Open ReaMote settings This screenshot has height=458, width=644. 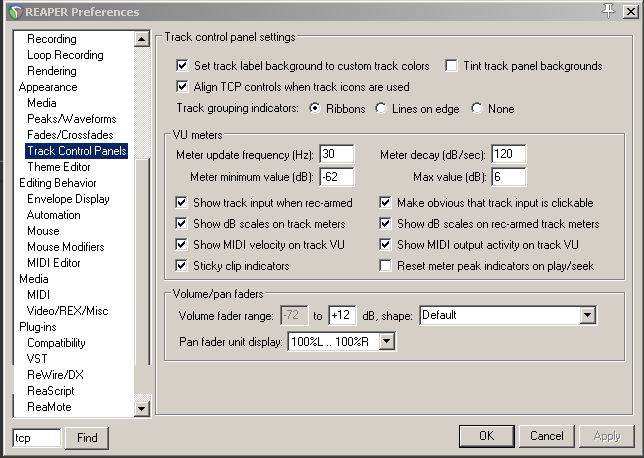pos(49,407)
